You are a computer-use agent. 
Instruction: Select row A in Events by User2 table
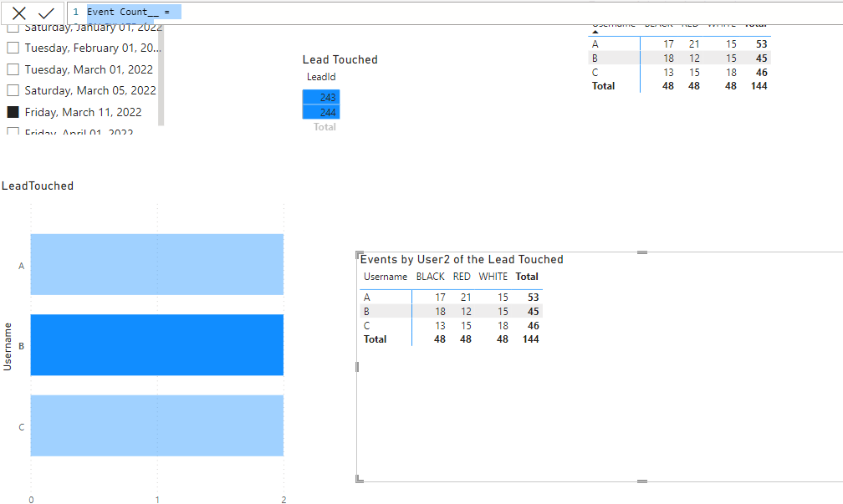pos(451,298)
